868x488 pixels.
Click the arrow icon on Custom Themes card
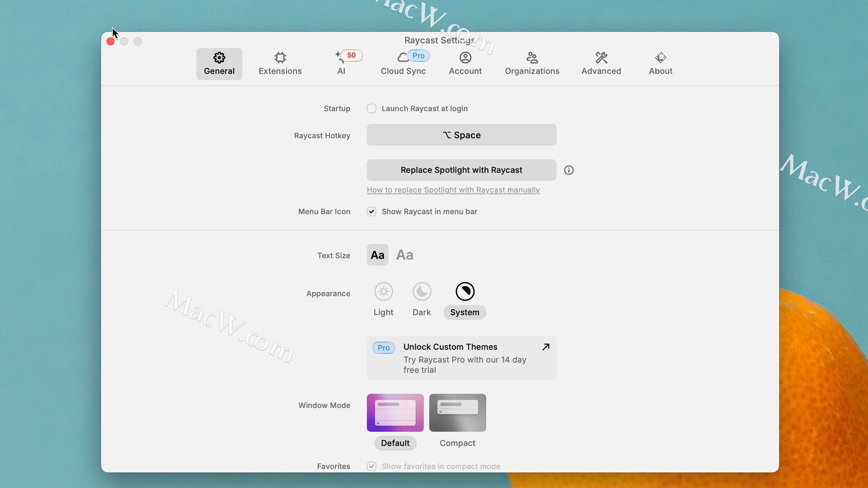[546, 347]
